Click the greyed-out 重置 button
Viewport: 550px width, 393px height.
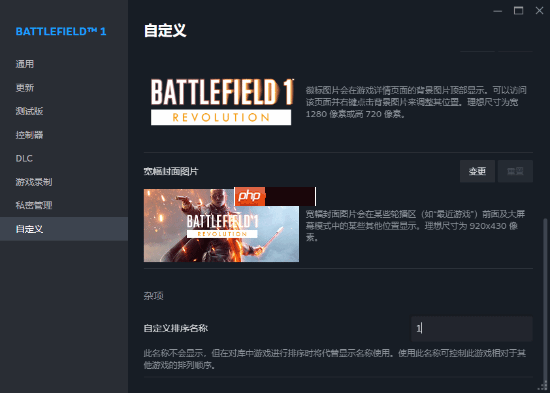[x=515, y=171]
